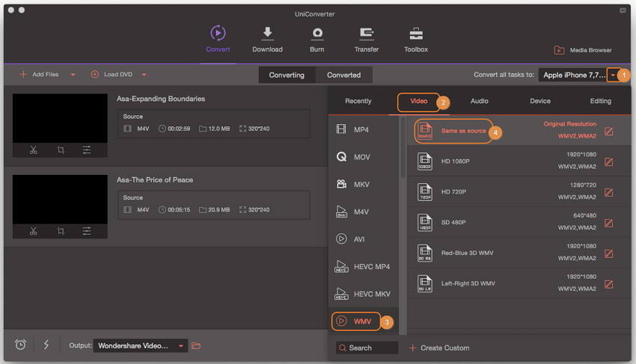This screenshot has height=364, width=636.
Task: Select the Device format tab
Action: pyautogui.click(x=540, y=101)
